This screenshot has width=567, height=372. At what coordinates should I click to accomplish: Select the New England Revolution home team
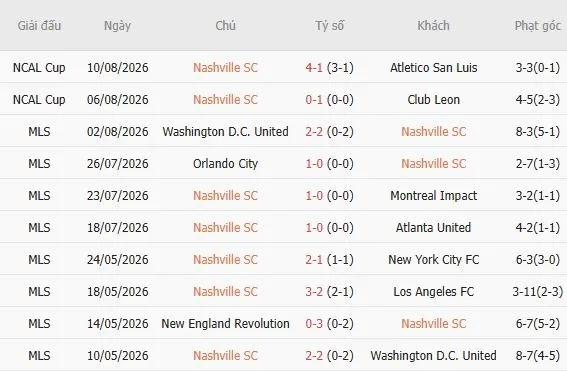225,324
